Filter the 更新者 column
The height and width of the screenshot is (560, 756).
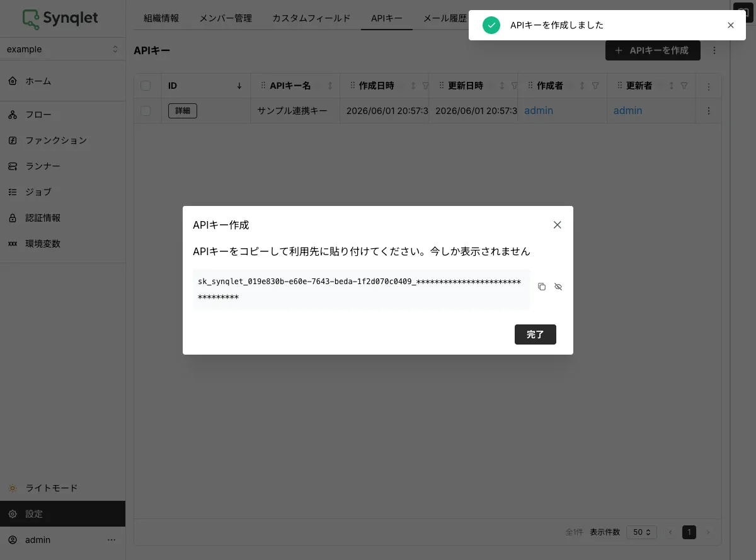pyautogui.click(x=684, y=86)
